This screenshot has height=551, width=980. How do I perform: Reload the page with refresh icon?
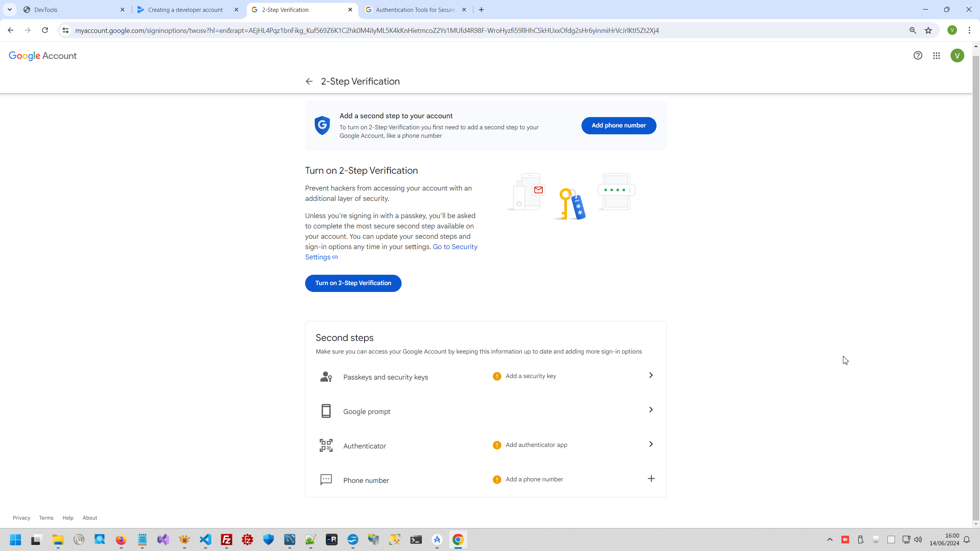click(45, 30)
